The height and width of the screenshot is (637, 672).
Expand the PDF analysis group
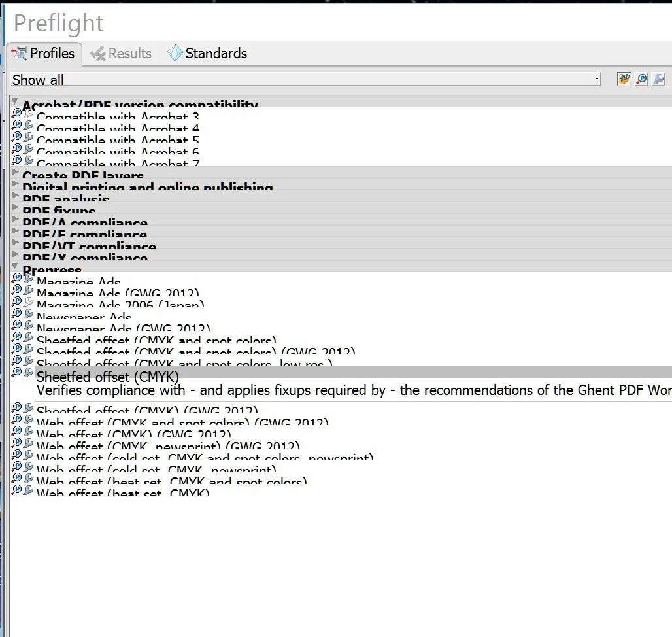(x=15, y=196)
